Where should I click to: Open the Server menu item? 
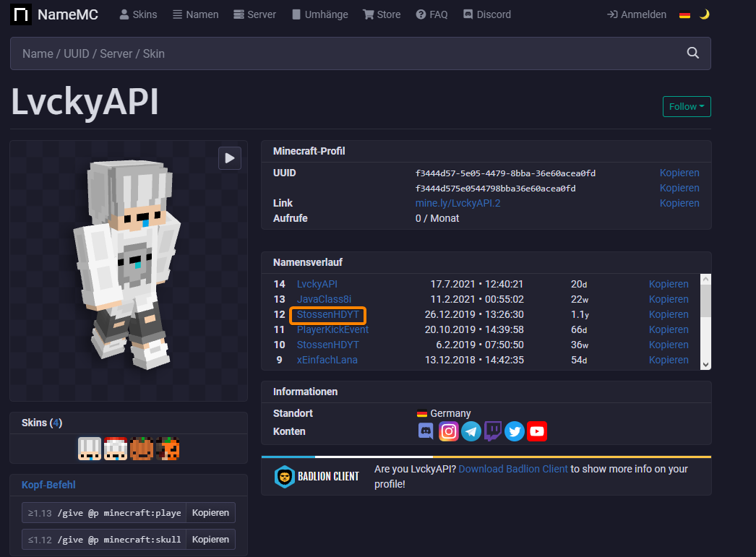point(254,14)
